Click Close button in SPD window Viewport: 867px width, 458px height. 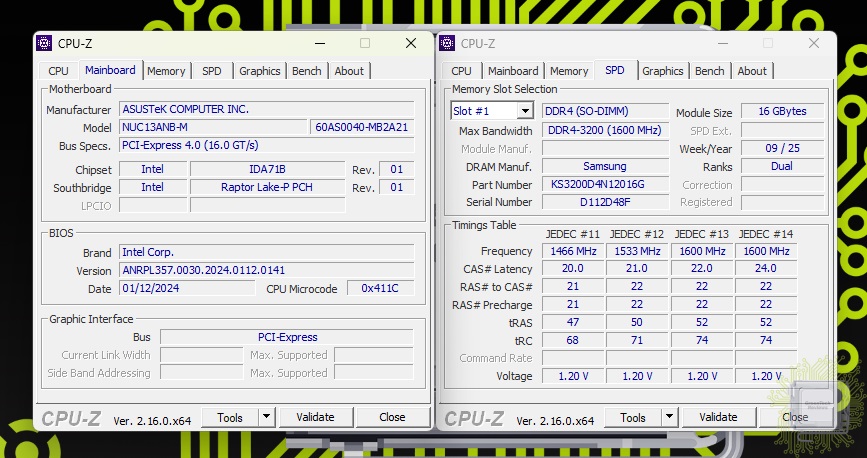(x=796, y=417)
